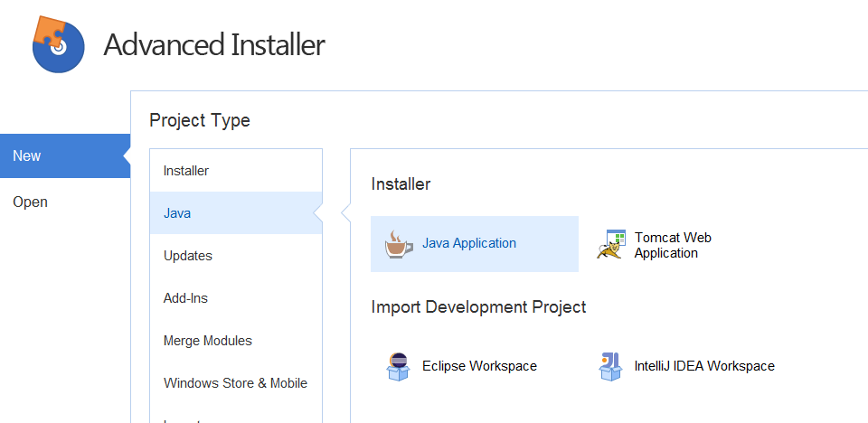868x423 pixels.
Task: Click the IntelliJ IDEA Workspace label
Action: 704,366
